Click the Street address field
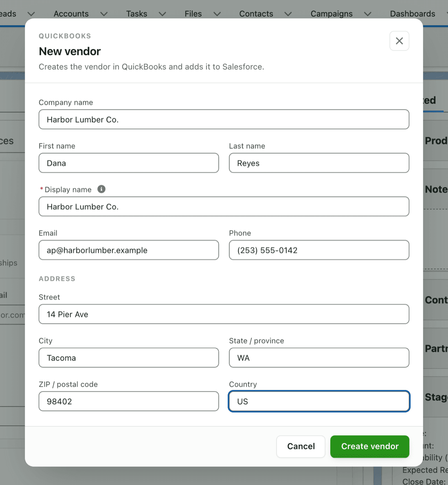Image resolution: width=448 pixels, height=485 pixels. click(x=224, y=314)
